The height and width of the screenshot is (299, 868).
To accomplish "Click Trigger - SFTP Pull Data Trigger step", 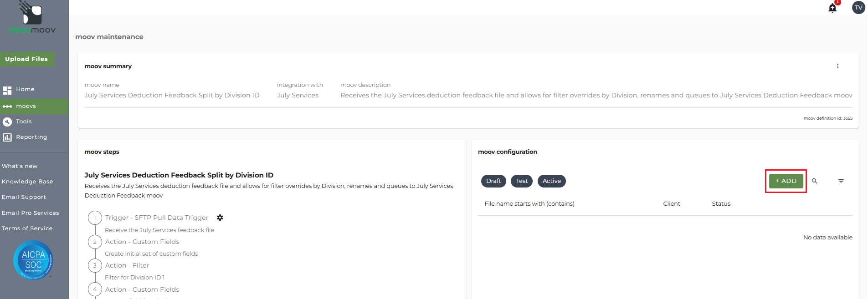I will point(157,218).
